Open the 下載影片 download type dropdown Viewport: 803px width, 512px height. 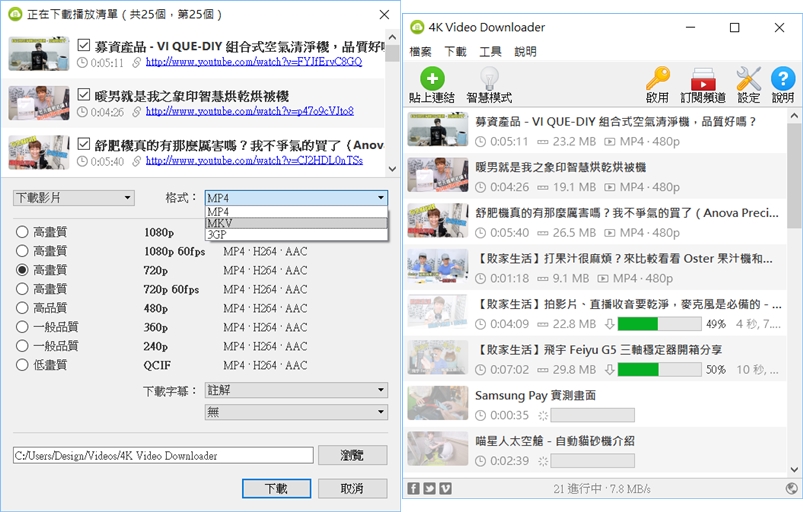coord(74,198)
